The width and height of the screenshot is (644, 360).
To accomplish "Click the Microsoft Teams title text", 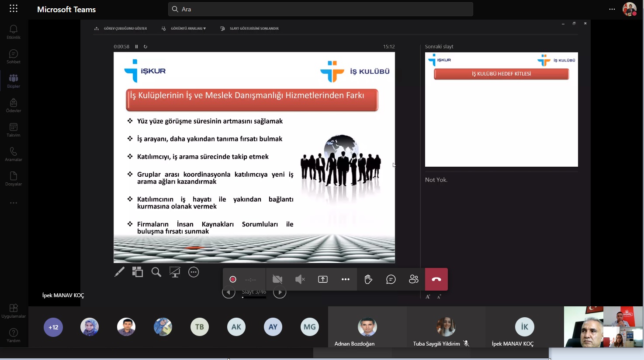I will tap(66, 9).
